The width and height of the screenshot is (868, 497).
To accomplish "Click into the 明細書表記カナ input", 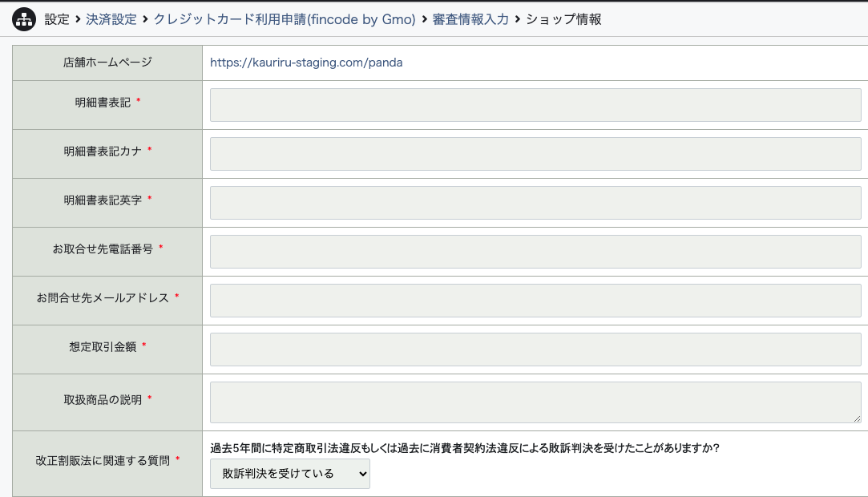I will [x=535, y=154].
